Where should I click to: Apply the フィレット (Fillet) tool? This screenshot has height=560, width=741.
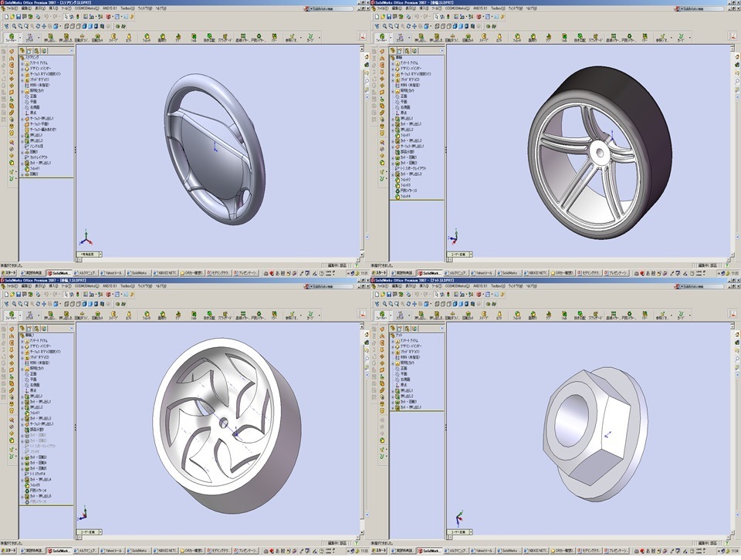147,34
